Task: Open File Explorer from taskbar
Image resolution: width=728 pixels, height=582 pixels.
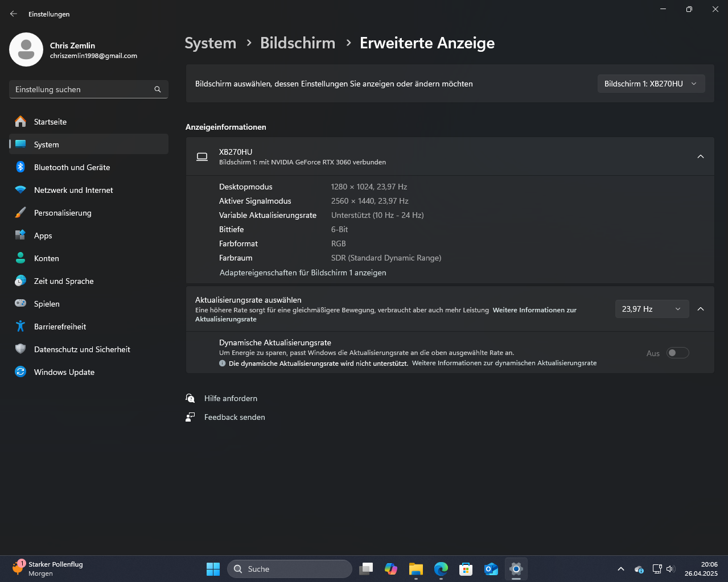Action: coord(416,569)
